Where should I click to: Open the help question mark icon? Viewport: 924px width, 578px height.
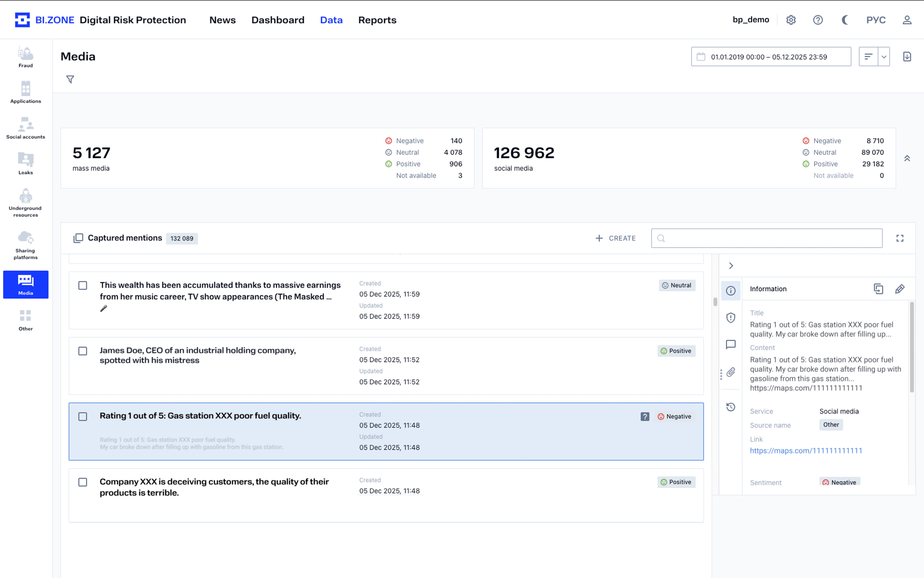(x=818, y=20)
